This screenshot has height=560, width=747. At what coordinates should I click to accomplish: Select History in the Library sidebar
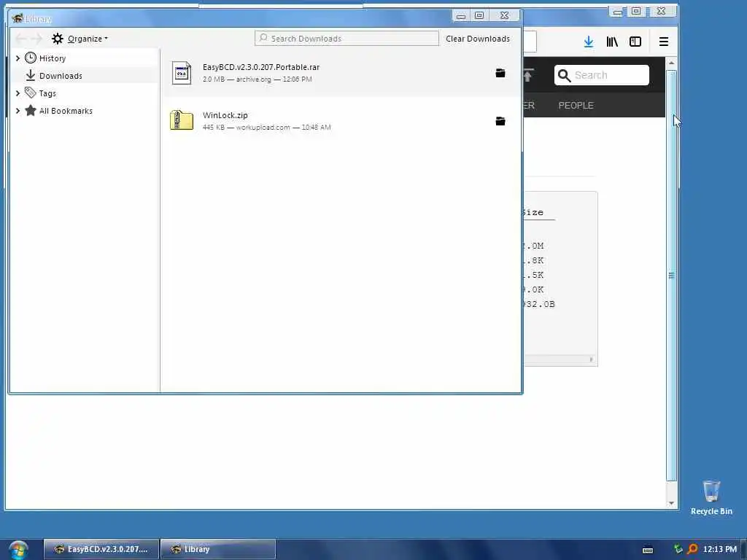click(x=53, y=58)
